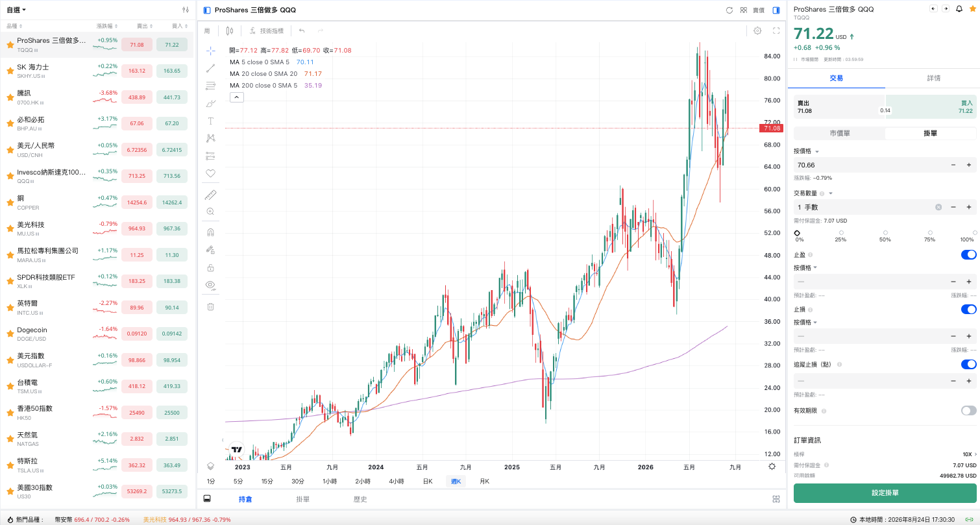This screenshot has width=980, height=525.
Task: Select the trend line drawing tool
Action: click(210, 68)
